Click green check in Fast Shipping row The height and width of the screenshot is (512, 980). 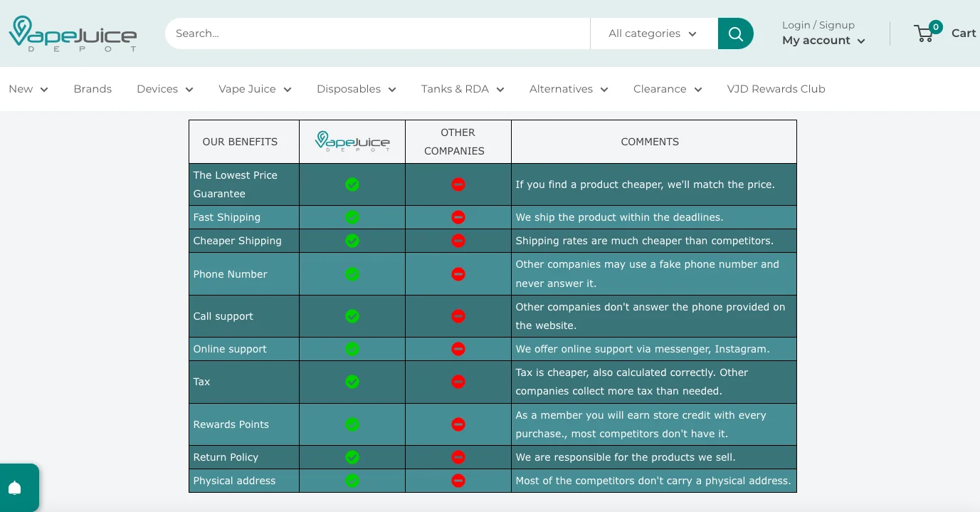pyautogui.click(x=352, y=217)
